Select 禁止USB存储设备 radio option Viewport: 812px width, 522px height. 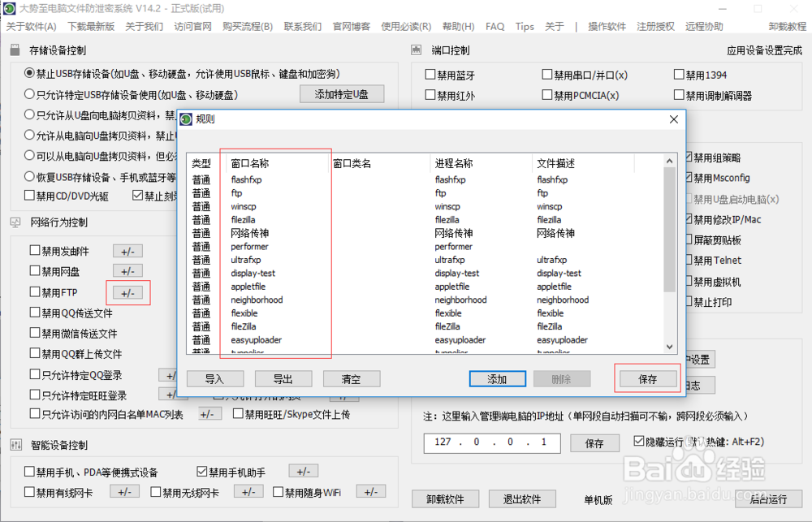coord(29,74)
